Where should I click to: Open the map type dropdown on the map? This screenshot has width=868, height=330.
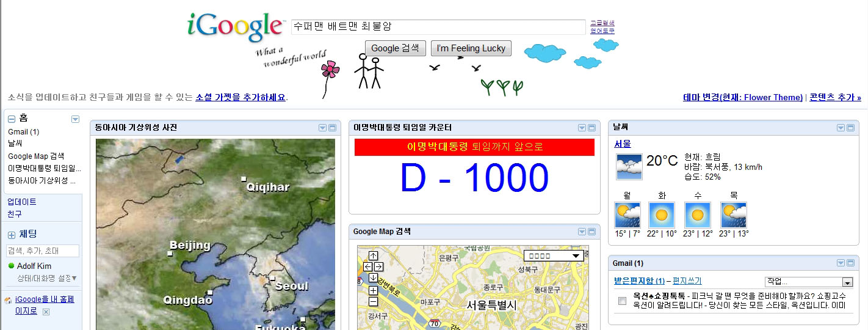[554, 256]
